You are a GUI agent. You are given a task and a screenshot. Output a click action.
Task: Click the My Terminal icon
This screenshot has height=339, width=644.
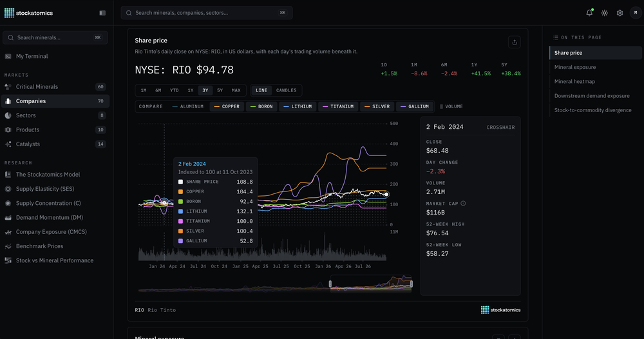click(8, 56)
